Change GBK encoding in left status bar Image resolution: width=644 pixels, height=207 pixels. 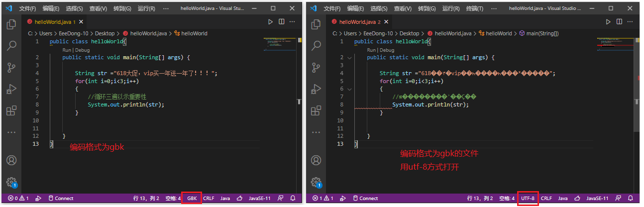tap(192, 198)
